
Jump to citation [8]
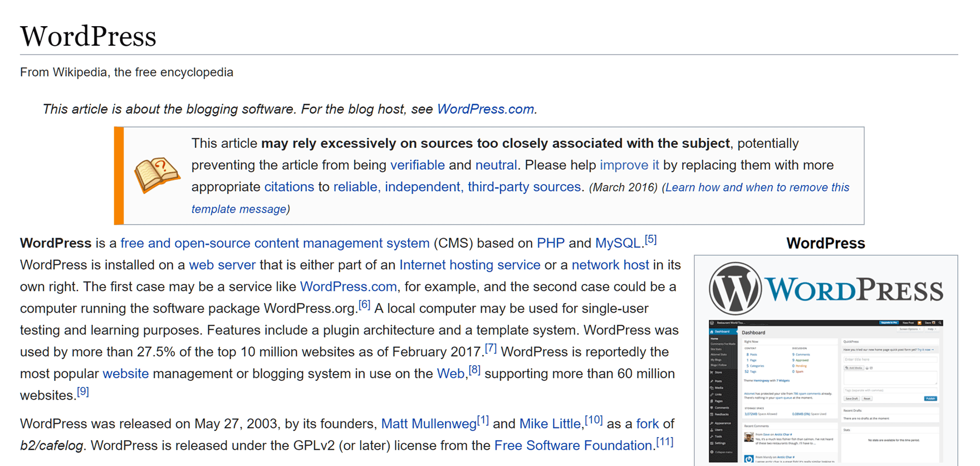(474, 370)
